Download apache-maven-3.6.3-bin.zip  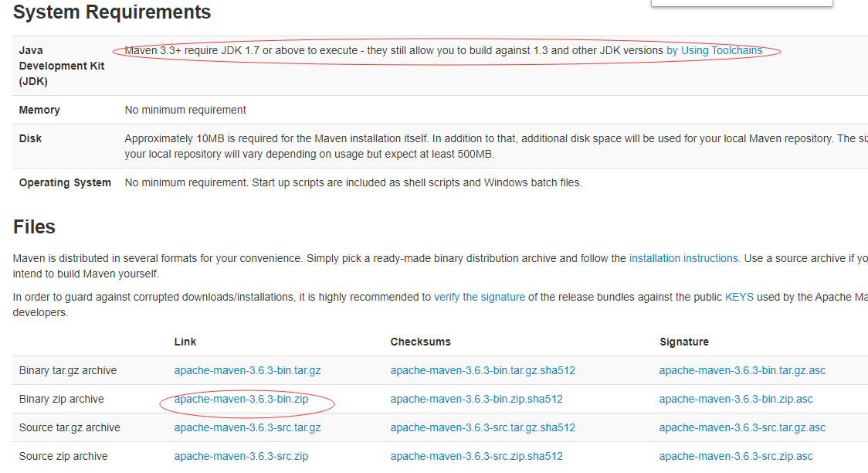coord(242,400)
